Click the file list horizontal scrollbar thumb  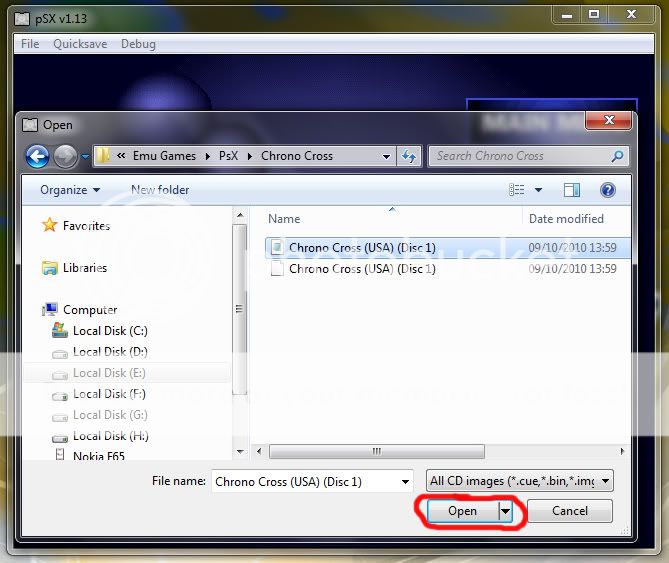(377, 451)
